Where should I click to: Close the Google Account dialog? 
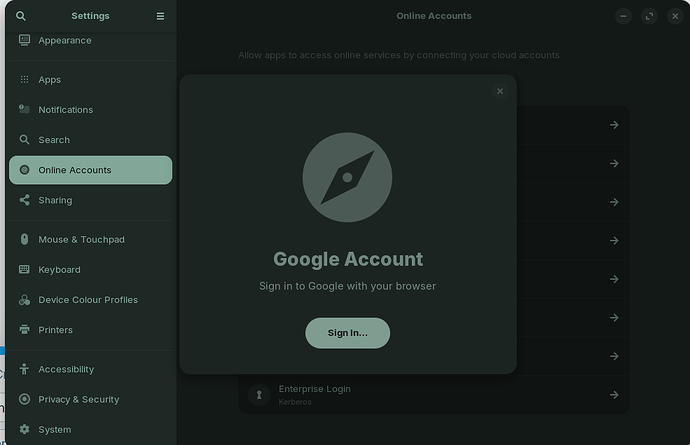point(500,91)
